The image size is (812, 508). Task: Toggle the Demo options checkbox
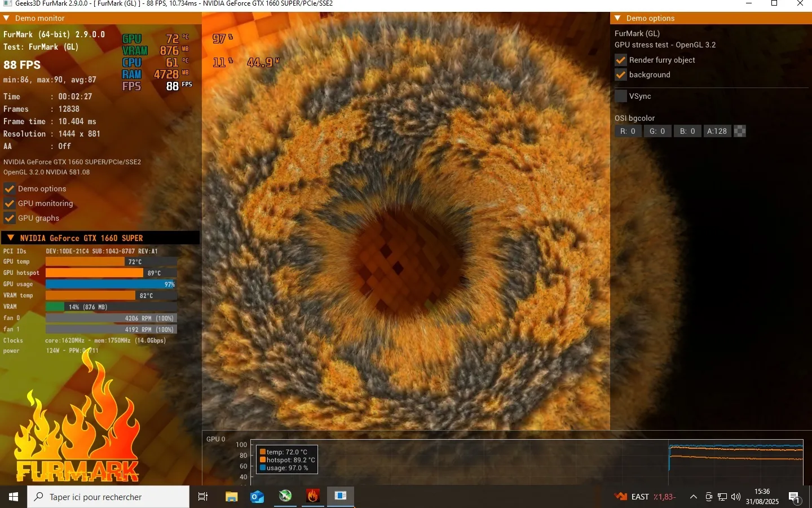click(10, 189)
